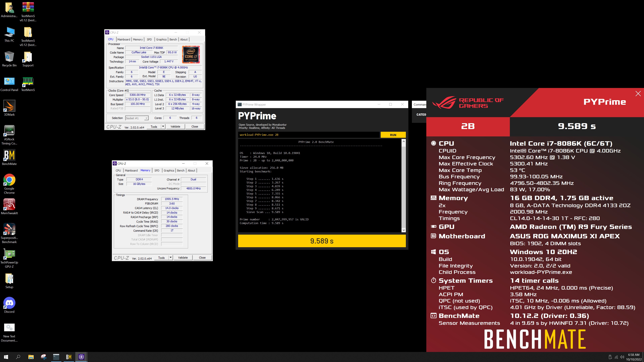Viewport: 644px width, 362px height.
Task: Open the taskbar clock and date
Action: click(634, 357)
